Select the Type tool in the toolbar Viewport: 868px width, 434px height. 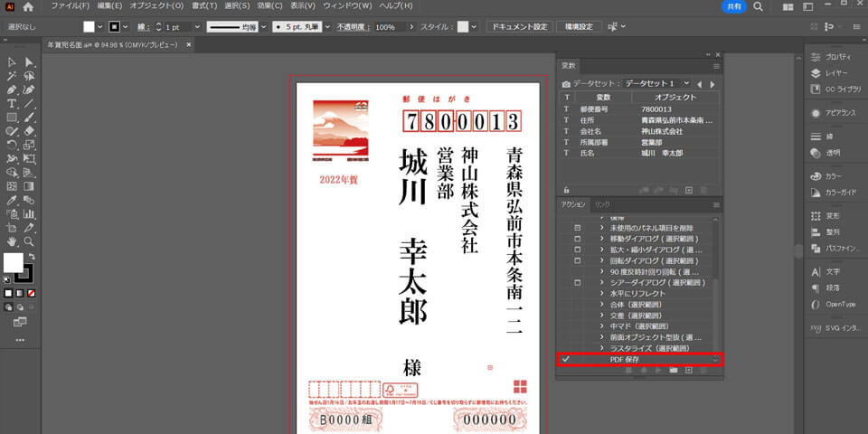tap(12, 104)
